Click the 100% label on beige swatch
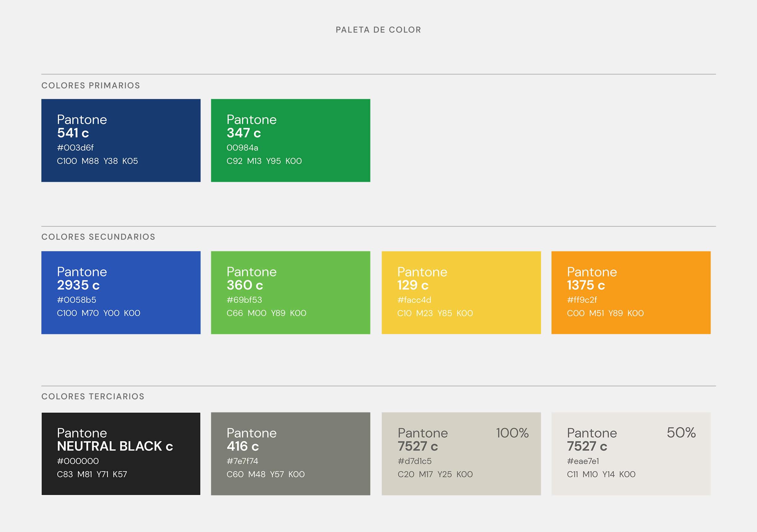 [x=512, y=433]
